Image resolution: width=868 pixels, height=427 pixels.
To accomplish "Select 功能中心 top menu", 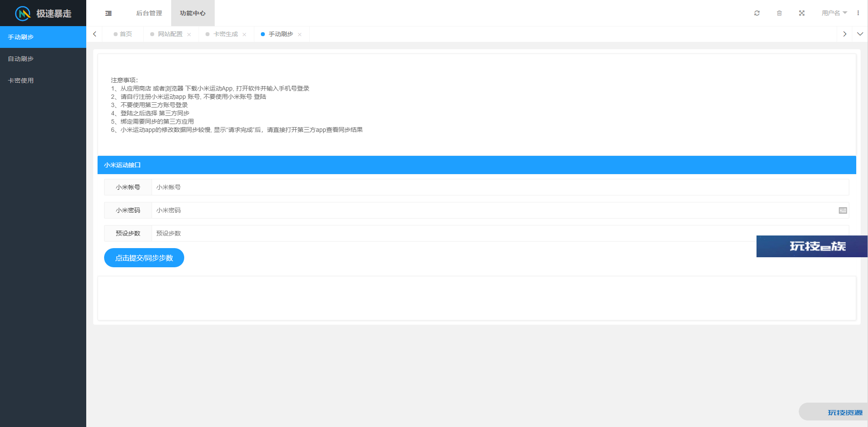I will tap(193, 13).
